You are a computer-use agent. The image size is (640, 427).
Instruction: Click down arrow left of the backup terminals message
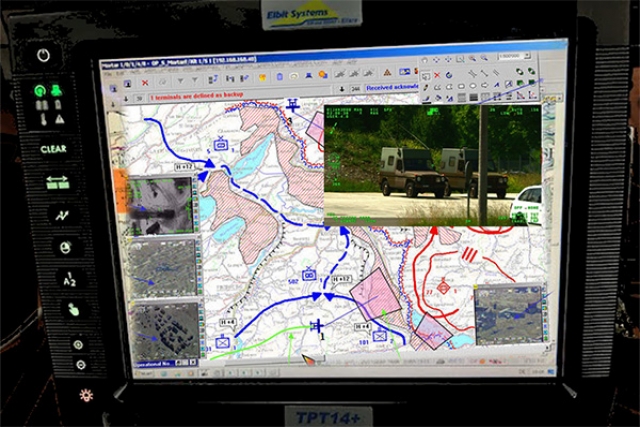[126, 99]
